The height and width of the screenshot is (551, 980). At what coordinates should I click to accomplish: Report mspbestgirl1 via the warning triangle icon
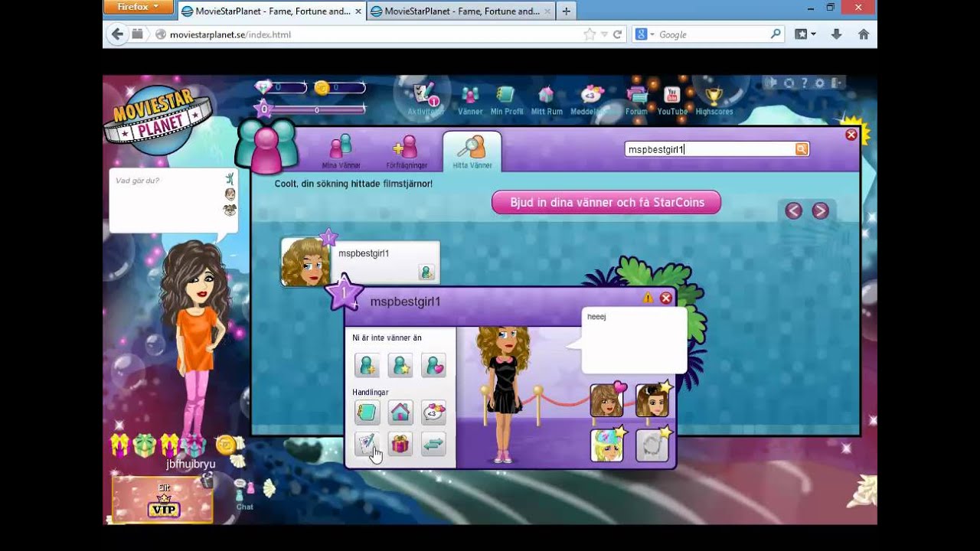pyautogui.click(x=648, y=298)
